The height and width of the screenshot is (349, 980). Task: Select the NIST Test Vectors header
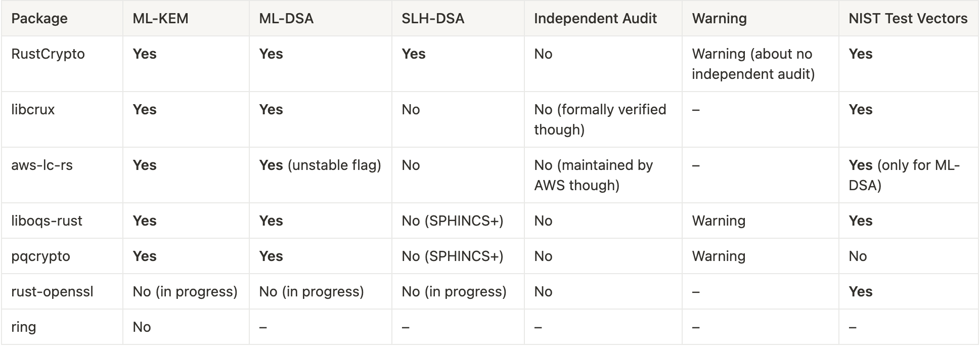(x=908, y=19)
